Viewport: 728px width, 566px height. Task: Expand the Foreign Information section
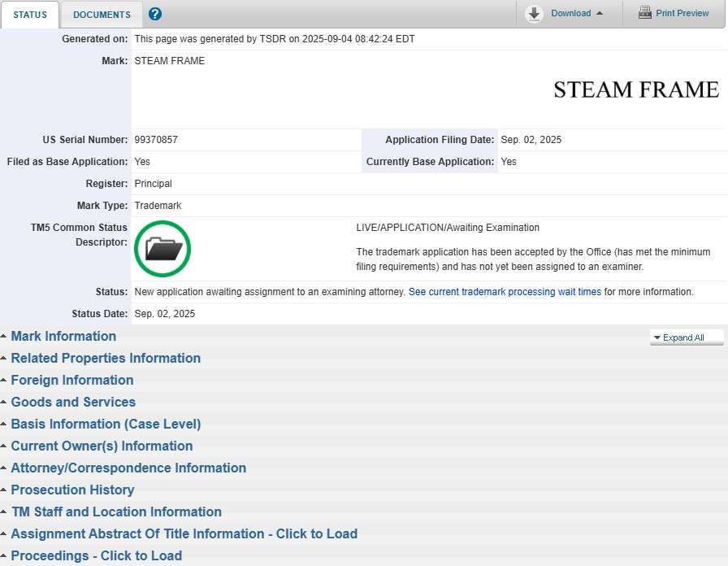(72, 381)
